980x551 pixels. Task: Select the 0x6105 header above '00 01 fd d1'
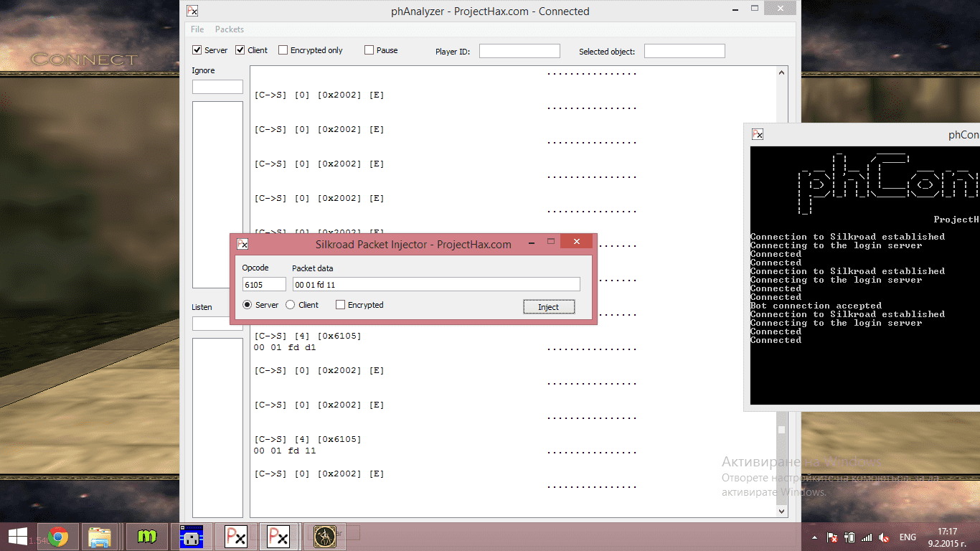coord(308,336)
